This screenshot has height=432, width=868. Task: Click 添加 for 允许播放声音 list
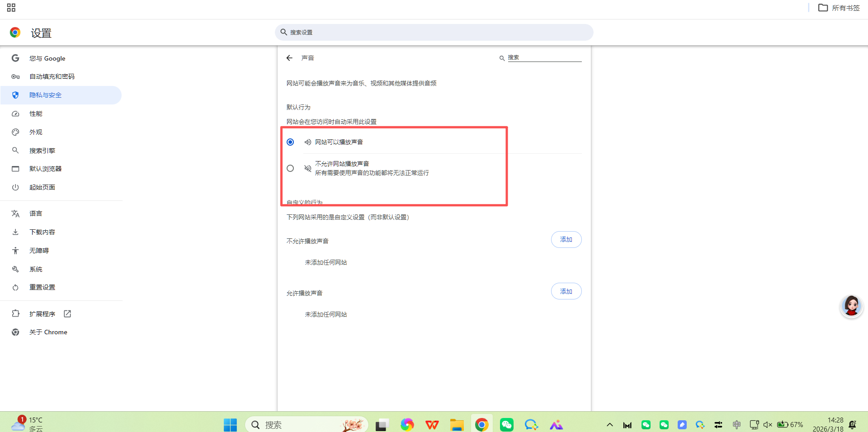pos(566,291)
